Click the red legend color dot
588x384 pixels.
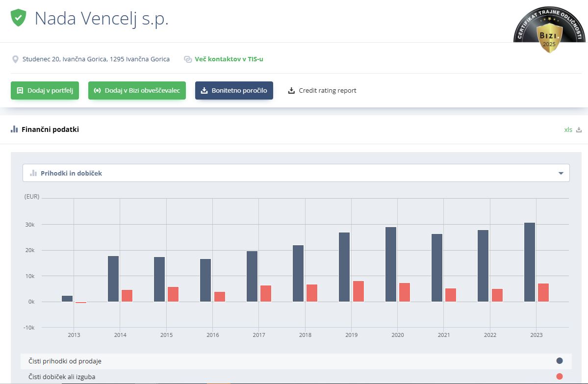coord(560,377)
